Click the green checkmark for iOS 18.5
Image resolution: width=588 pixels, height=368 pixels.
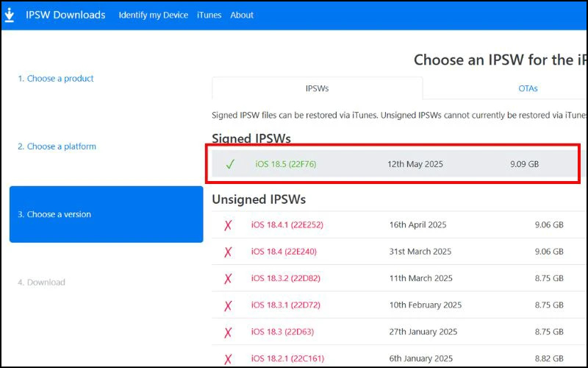(230, 164)
